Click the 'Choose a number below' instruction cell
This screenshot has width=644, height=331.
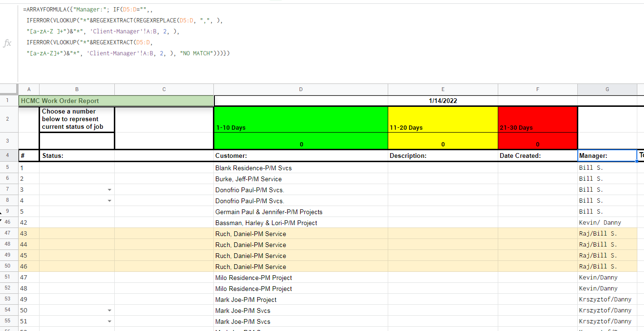(77, 119)
